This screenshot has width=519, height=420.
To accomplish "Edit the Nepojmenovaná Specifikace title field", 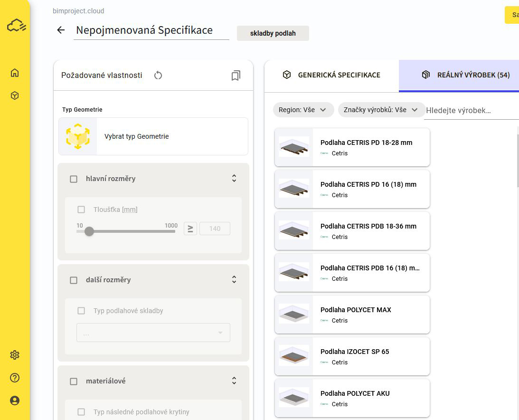I will click(x=151, y=30).
